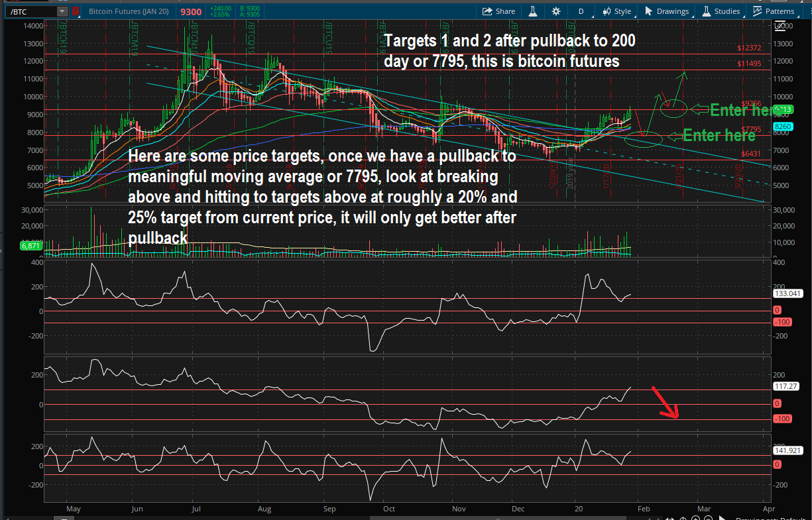
Task: Select the $6431 price level label
Action: point(751,154)
